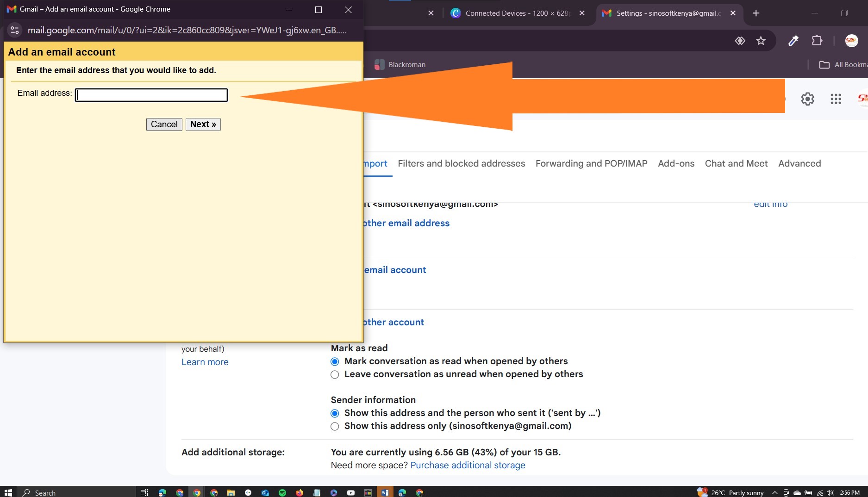Viewport: 868px width, 497px height.
Task: Click the bookmark star in the address bar
Action: pyautogui.click(x=761, y=40)
